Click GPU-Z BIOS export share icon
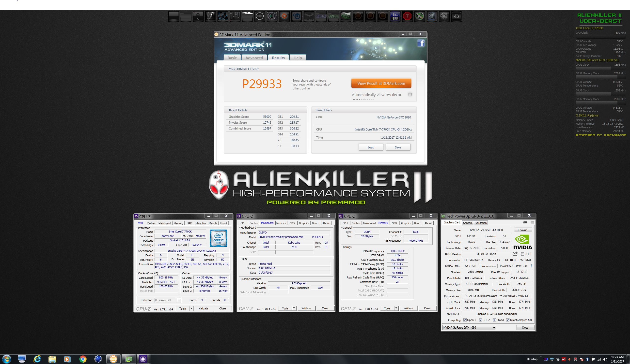630x364 pixels. (x=515, y=254)
